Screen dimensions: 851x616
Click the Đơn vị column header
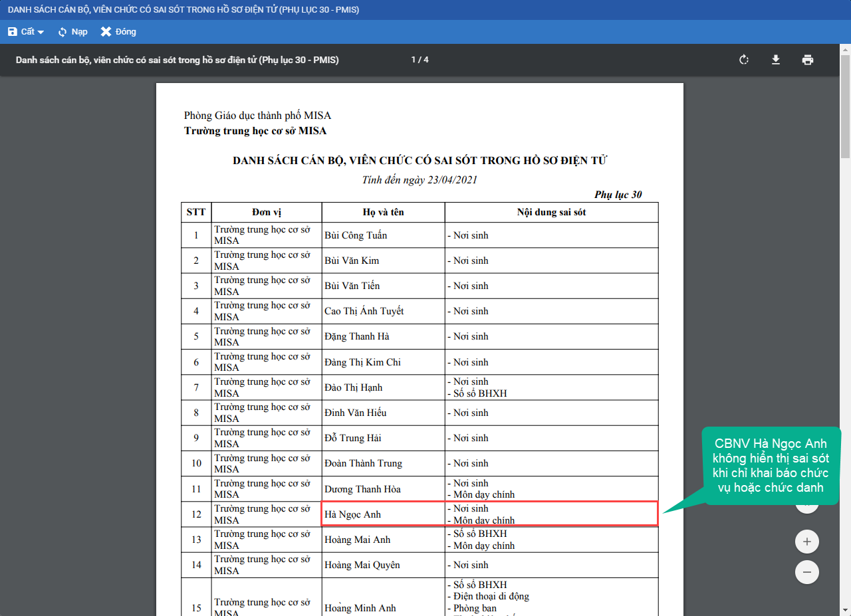coord(267,213)
